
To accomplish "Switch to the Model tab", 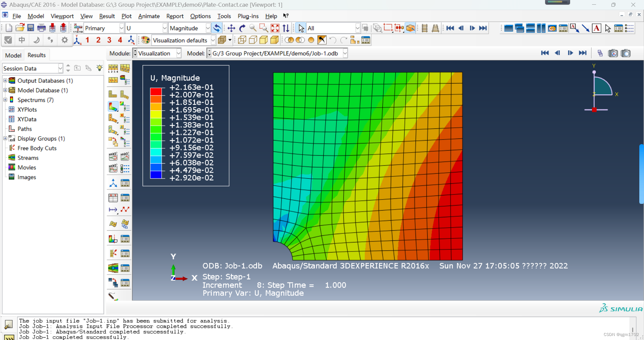I will (x=13, y=55).
